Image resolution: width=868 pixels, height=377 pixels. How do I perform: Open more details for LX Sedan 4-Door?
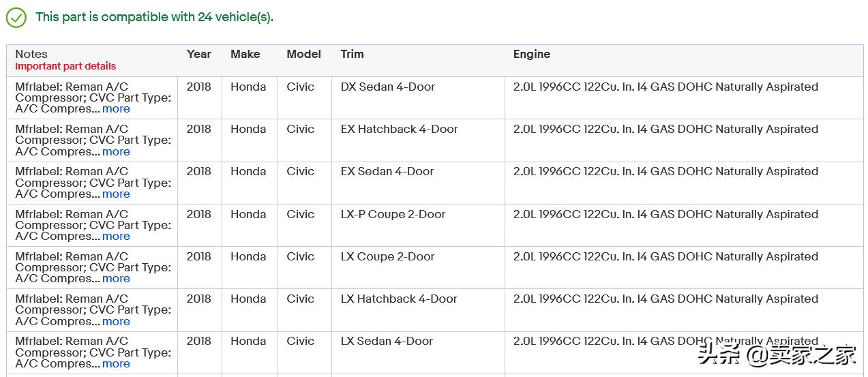(116, 363)
